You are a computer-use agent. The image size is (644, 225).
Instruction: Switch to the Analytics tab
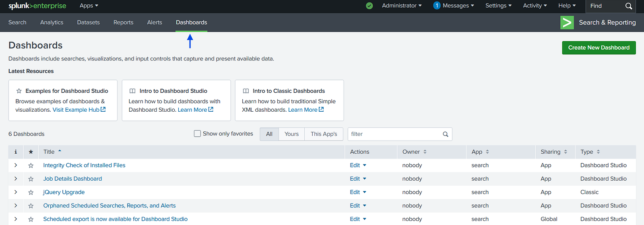[52, 23]
